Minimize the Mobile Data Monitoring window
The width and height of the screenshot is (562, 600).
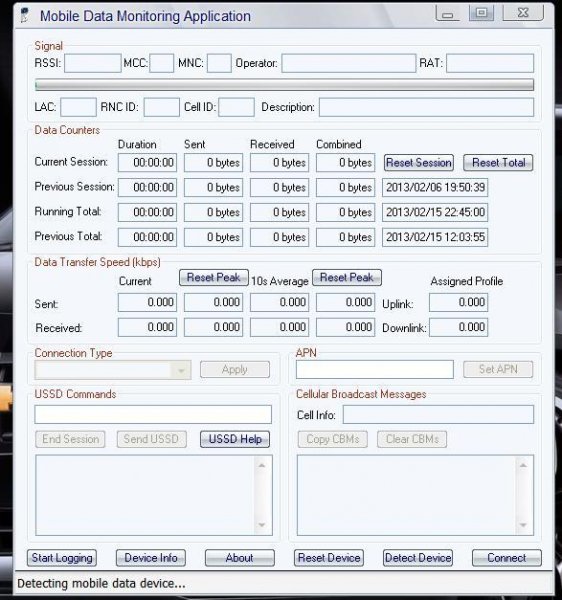click(448, 13)
